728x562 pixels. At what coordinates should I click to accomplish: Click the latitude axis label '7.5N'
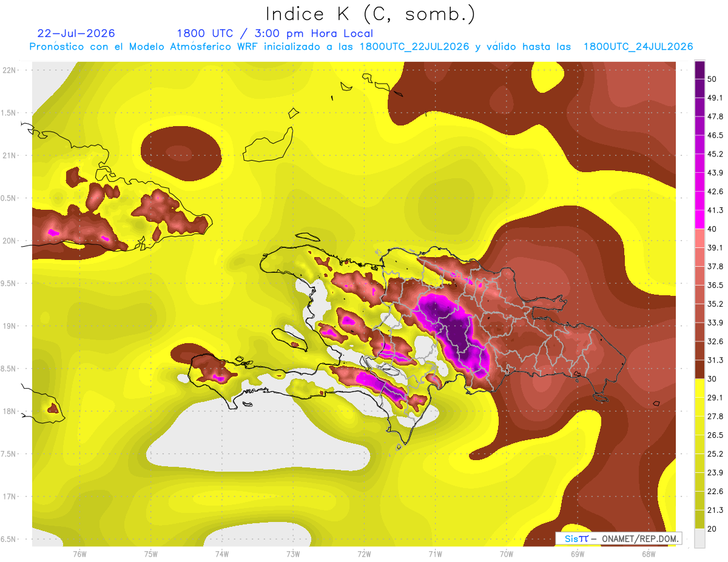9,454
